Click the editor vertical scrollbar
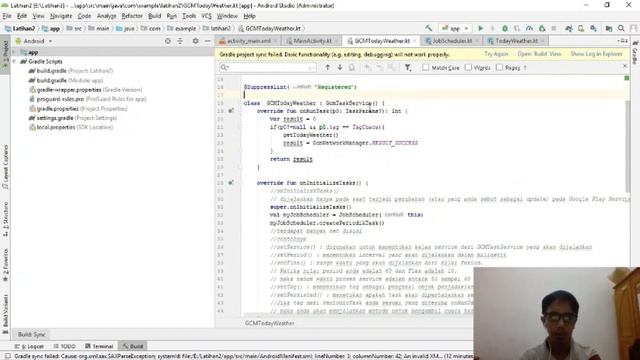The width and height of the screenshot is (640, 360). (627, 146)
